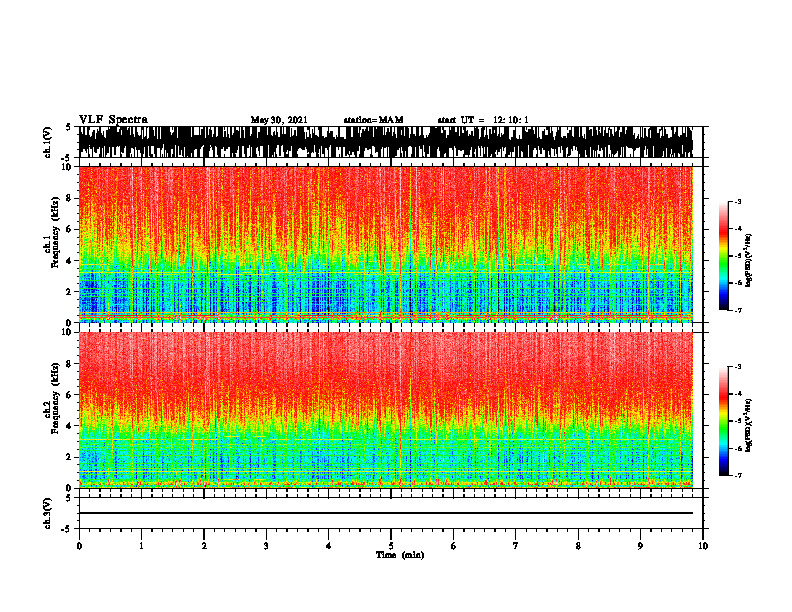Click time axis tick label "10"
This screenshot has height=612, width=792.
[703, 546]
